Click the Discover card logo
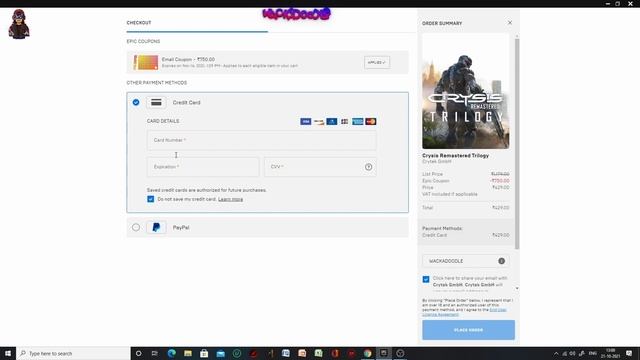 pyautogui.click(x=319, y=122)
